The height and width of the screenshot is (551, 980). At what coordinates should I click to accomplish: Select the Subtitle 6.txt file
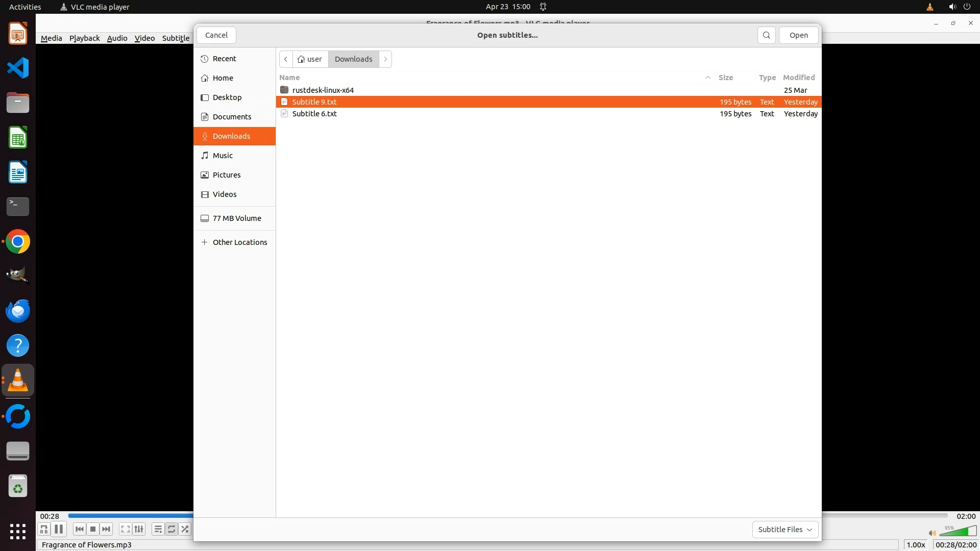pyautogui.click(x=314, y=114)
